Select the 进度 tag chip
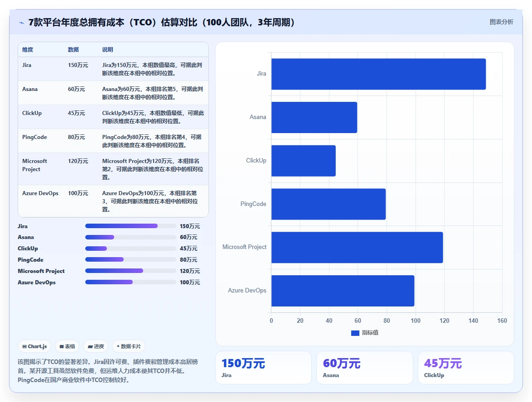The height and width of the screenshot is (402, 532). pyautogui.click(x=96, y=346)
